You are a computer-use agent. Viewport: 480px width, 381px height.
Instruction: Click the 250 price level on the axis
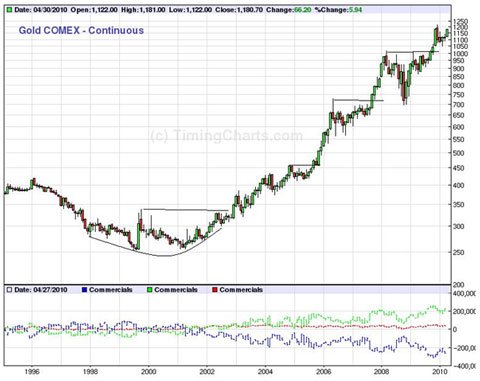coord(459,252)
